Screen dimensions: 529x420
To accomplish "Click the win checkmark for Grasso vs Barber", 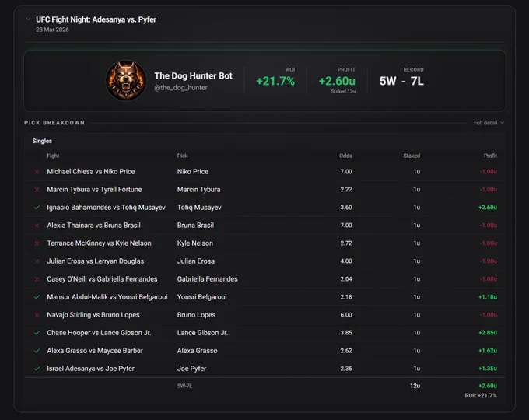I will point(37,351).
